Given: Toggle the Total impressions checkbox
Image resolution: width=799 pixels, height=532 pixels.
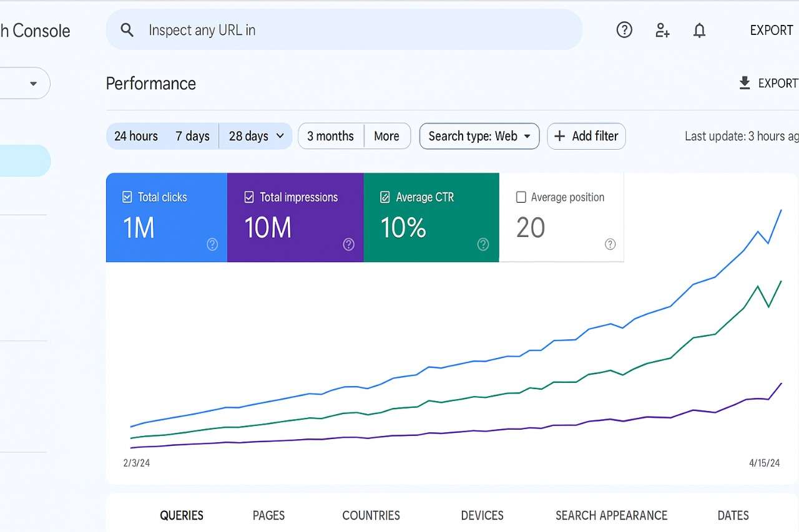Looking at the screenshot, I should [x=249, y=197].
